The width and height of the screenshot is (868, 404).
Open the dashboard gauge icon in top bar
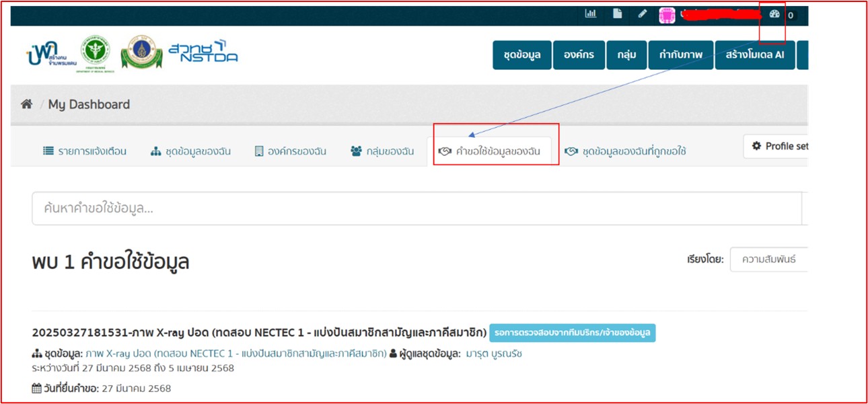point(774,13)
